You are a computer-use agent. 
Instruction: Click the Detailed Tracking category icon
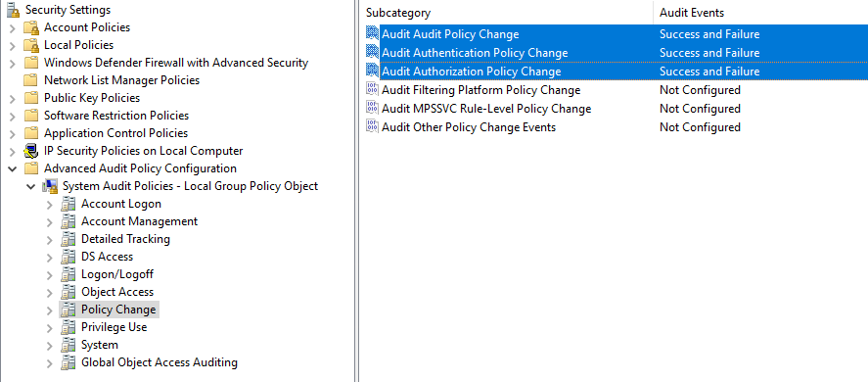coord(69,239)
